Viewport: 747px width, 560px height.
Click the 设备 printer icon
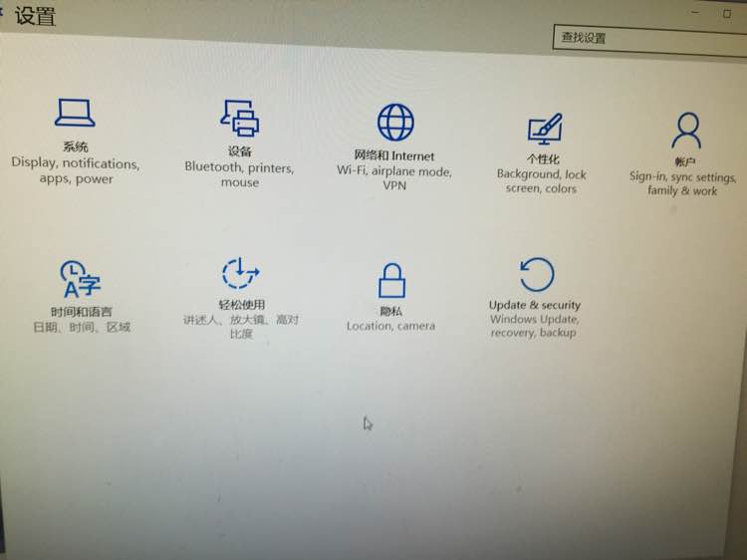[240, 118]
